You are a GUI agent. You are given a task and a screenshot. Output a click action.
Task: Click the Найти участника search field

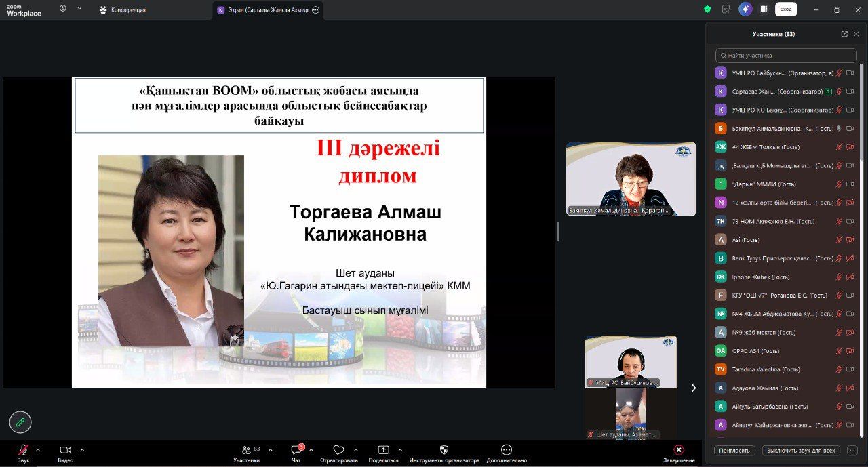coord(787,56)
